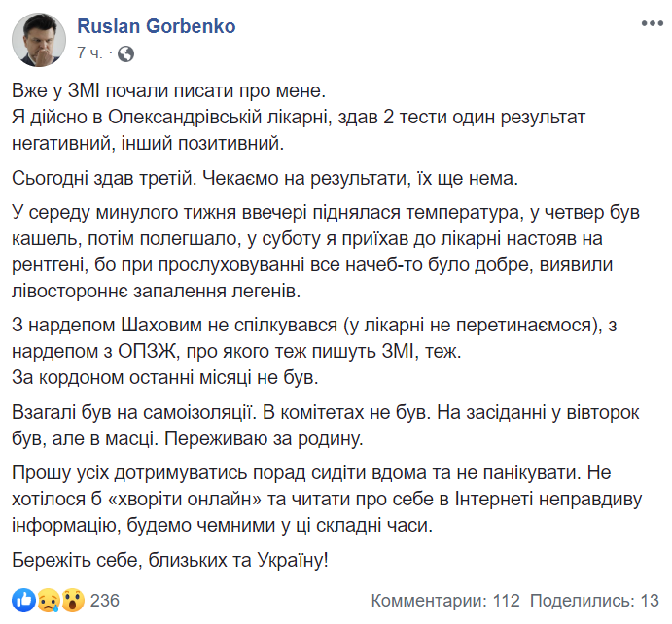Screen dimensions: 672x624
Task: Click the paragraph mentioning нардепом Шаховим
Action: click(x=314, y=338)
